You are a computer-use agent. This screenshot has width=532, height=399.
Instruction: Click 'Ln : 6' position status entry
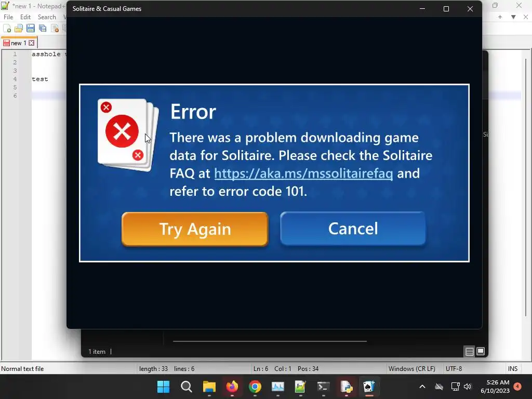[261, 369]
